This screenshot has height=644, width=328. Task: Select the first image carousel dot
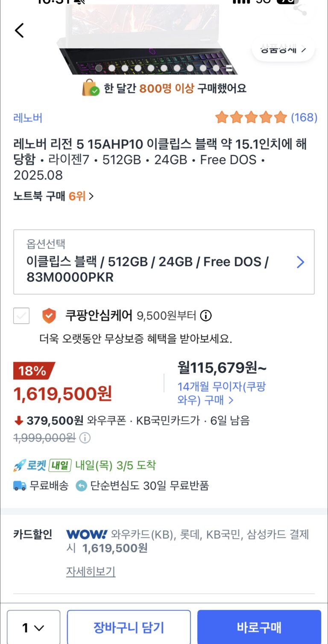click(99, 68)
